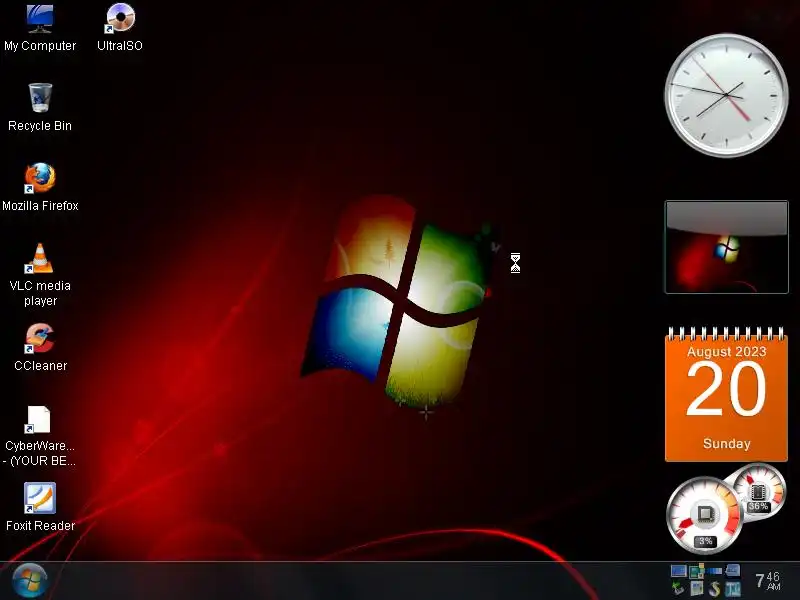800x600 pixels.
Task: Click the 7:46 AM taskbar clock
Action: [768, 581]
